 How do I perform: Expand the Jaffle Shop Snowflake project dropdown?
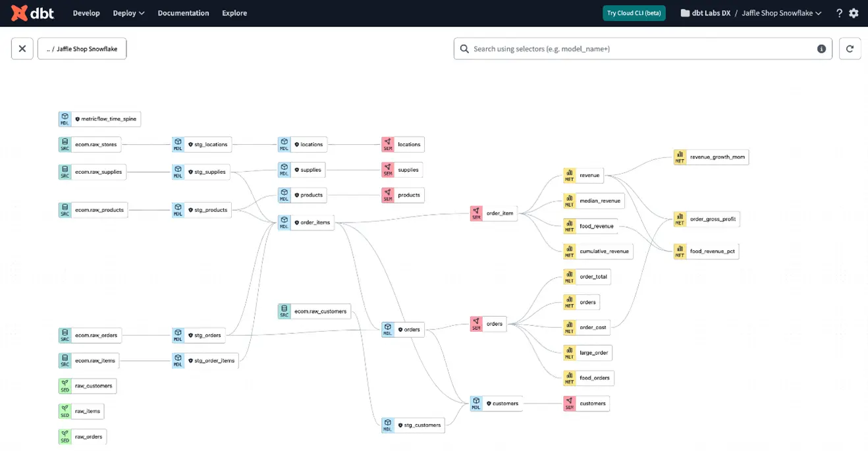782,13
